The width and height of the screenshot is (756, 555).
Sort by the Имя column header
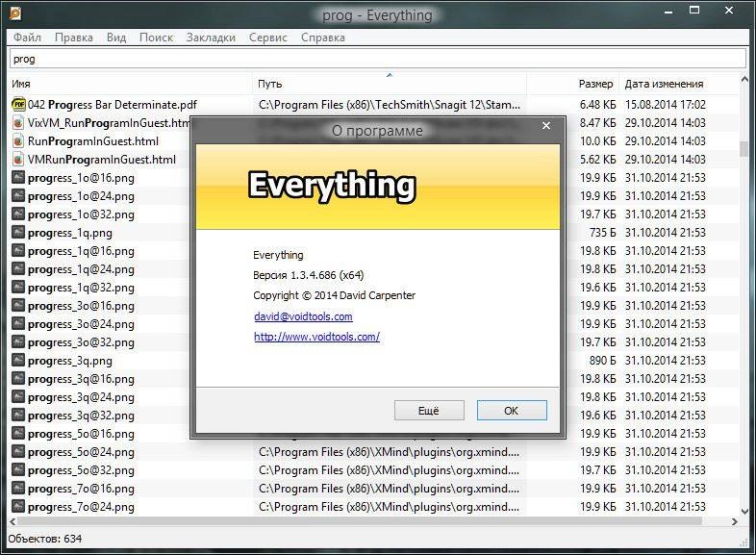click(130, 84)
